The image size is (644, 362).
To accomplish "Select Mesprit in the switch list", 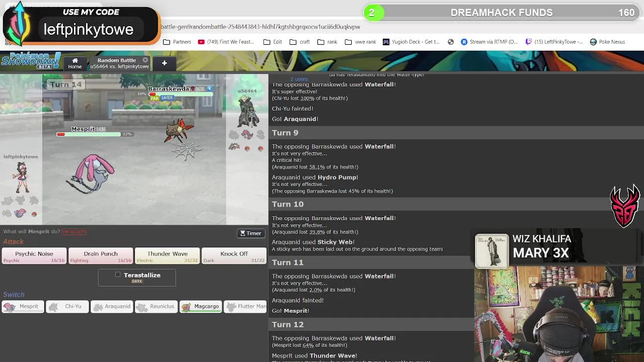I will (23, 306).
